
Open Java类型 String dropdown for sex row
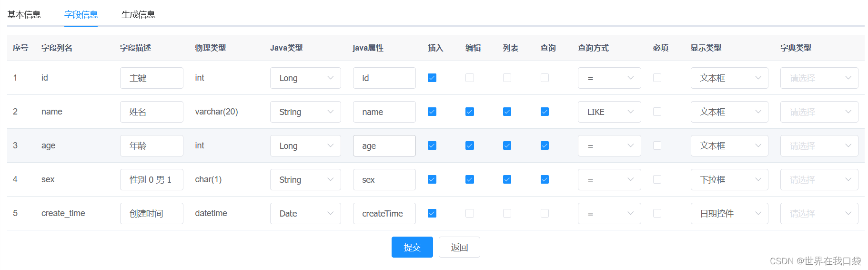(x=305, y=179)
